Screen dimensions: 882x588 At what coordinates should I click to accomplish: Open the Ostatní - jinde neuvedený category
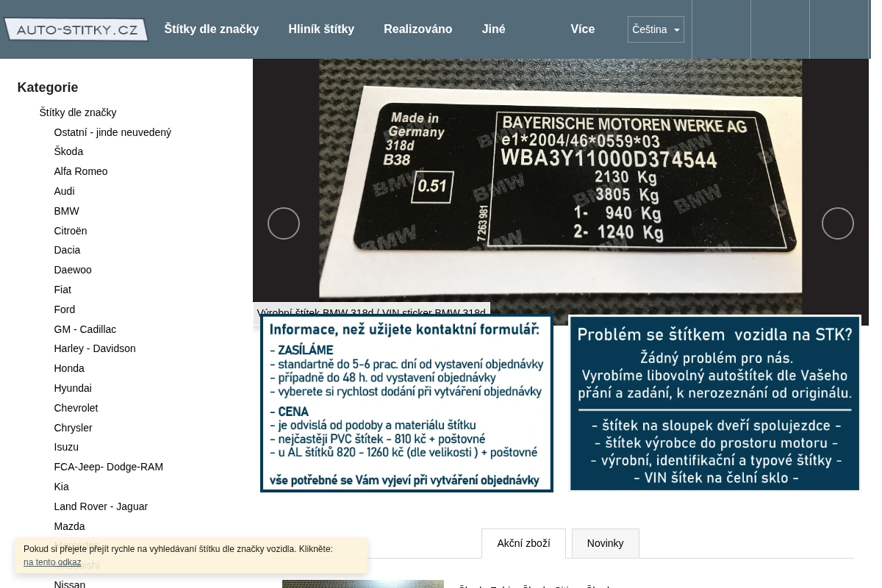tap(112, 132)
